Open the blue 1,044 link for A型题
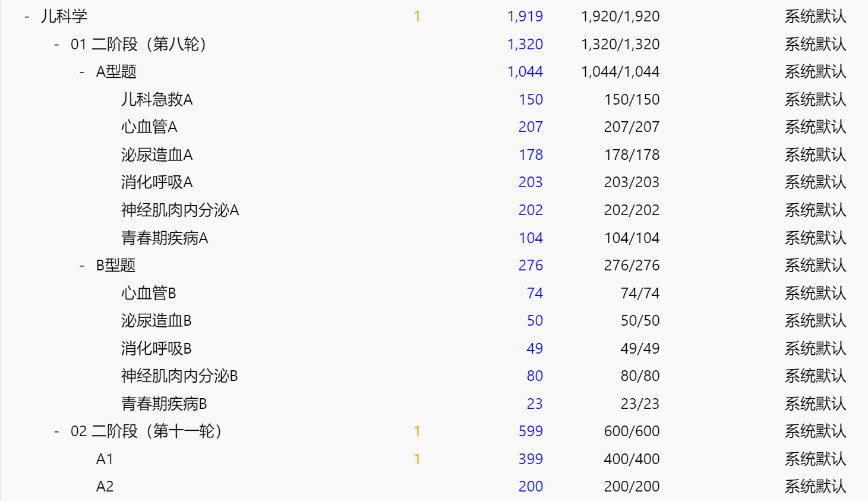868x501 pixels. tap(525, 72)
